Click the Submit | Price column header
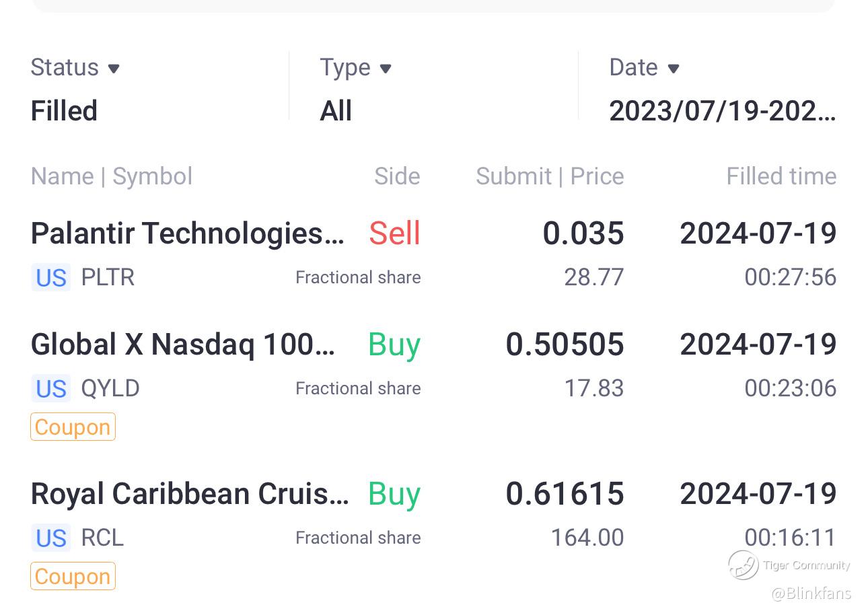Screen dimensions: 868x613 550,176
